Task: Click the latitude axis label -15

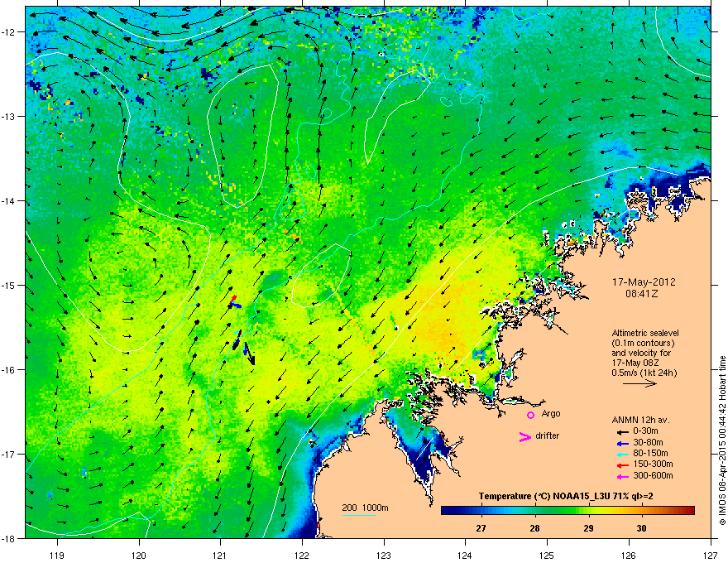Action: coord(9,285)
